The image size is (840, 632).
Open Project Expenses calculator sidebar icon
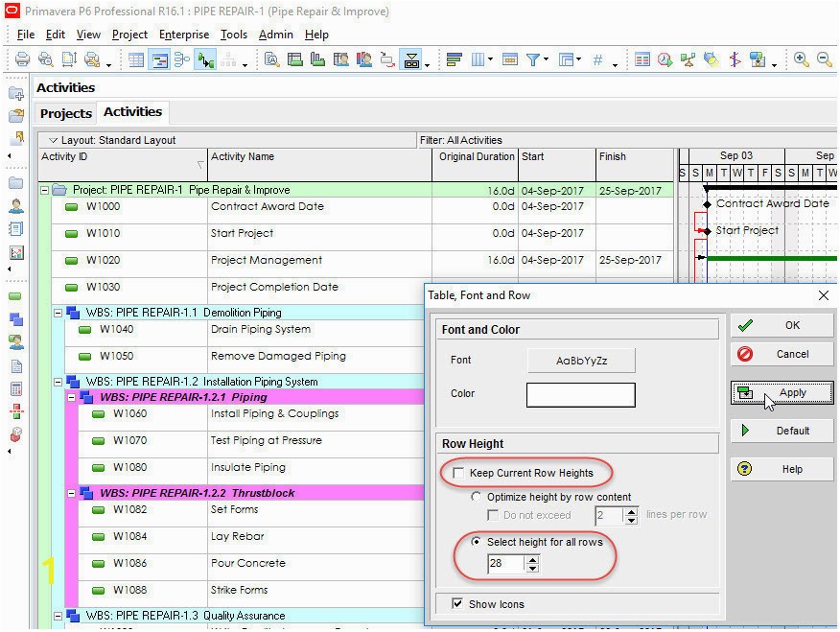tap(16, 389)
